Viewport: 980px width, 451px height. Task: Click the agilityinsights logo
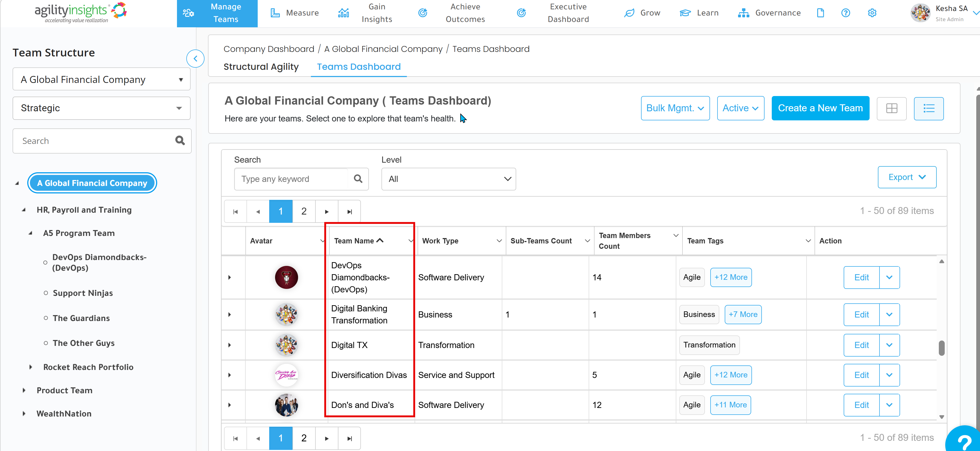point(81,13)
